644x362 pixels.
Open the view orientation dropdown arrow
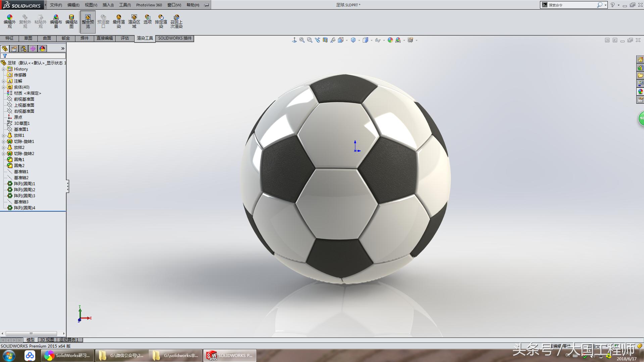point(359,40)
